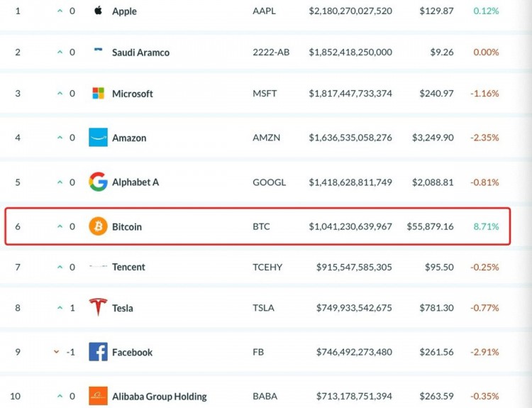Click Bitcoin's 8.71% change value
This screenshot has width=532, height=408.
point(486,226)
